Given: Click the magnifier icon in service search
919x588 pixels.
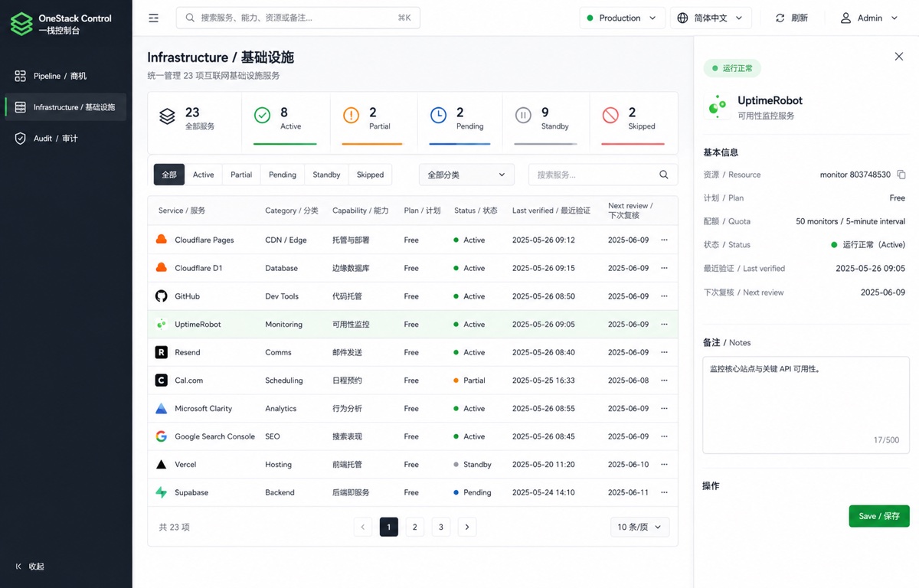Looking at the screenshot, I should point(664,175).
